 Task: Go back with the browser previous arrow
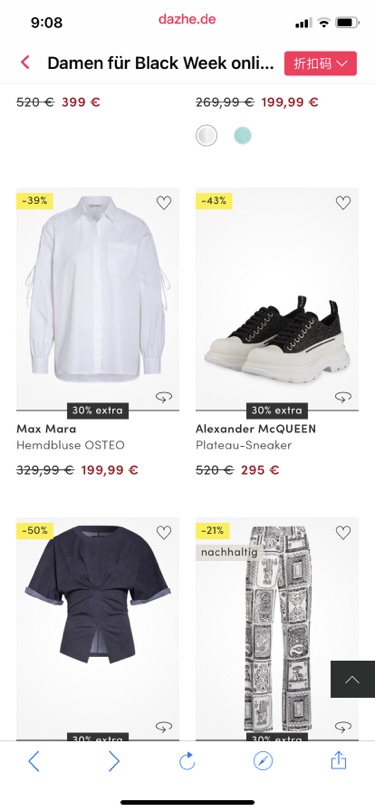coord(34,761)
